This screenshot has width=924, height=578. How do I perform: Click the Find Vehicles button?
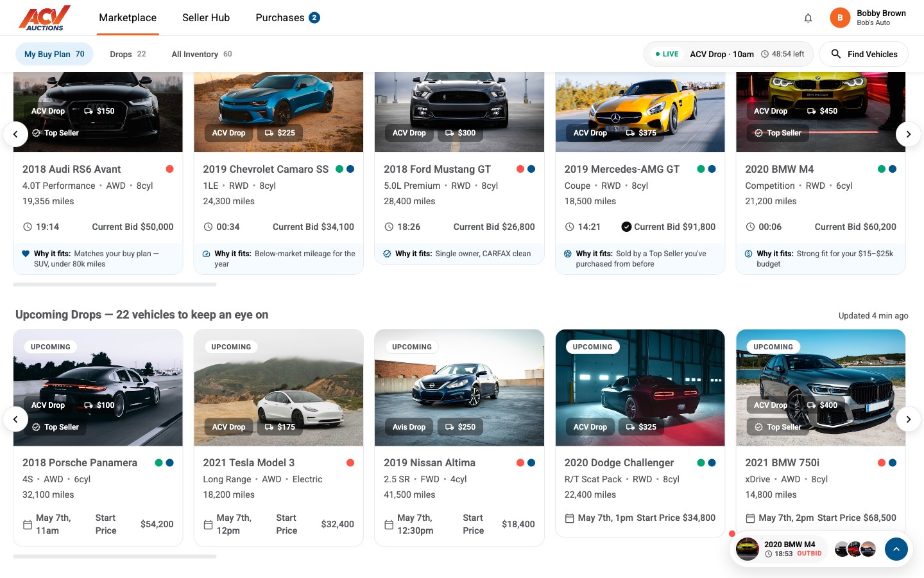click(864, 54)
